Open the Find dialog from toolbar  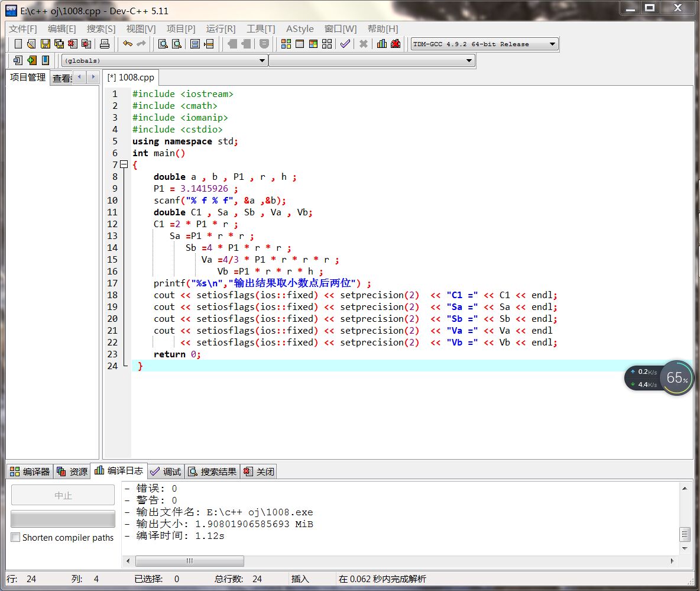[163, 44]
